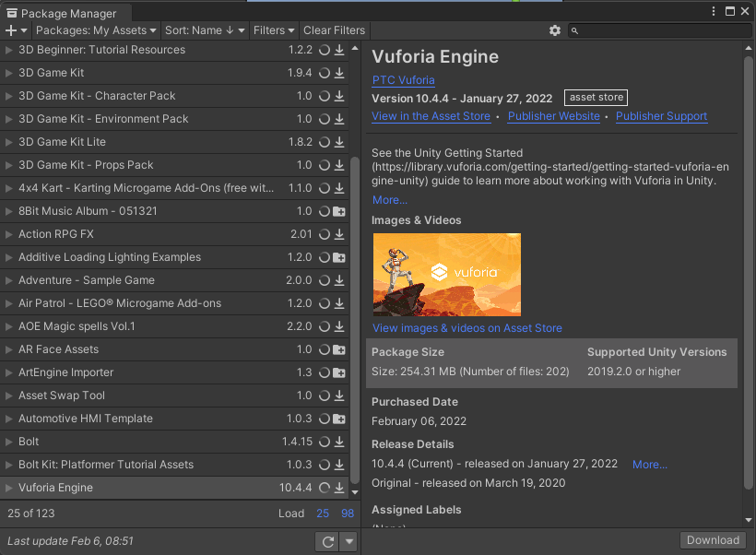Expand the 3D Game Kit Lite entry

pyautogui.click(x=8, y=142)
